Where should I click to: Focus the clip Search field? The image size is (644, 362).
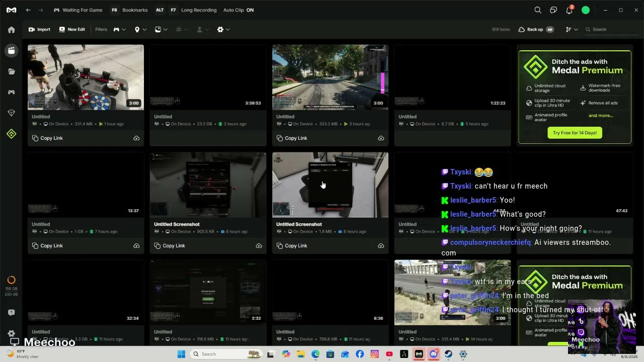[611, 30]
